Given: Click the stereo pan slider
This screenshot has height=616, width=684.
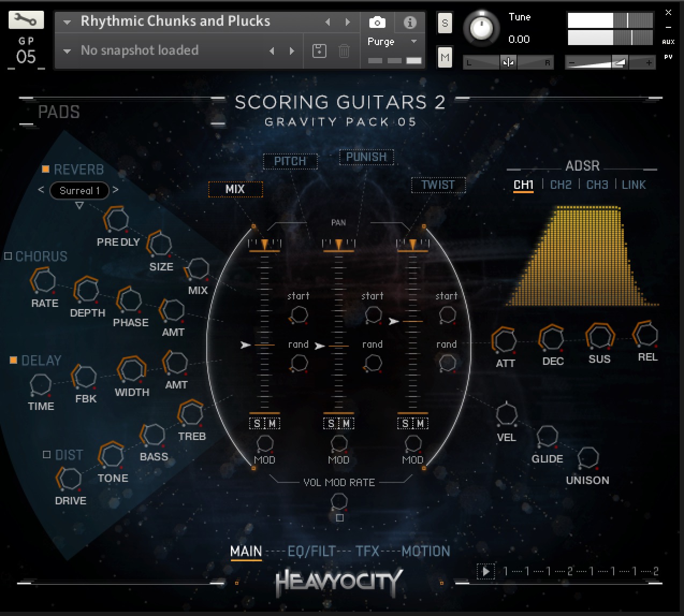Looking at the screenshot, I should (507, 63).
